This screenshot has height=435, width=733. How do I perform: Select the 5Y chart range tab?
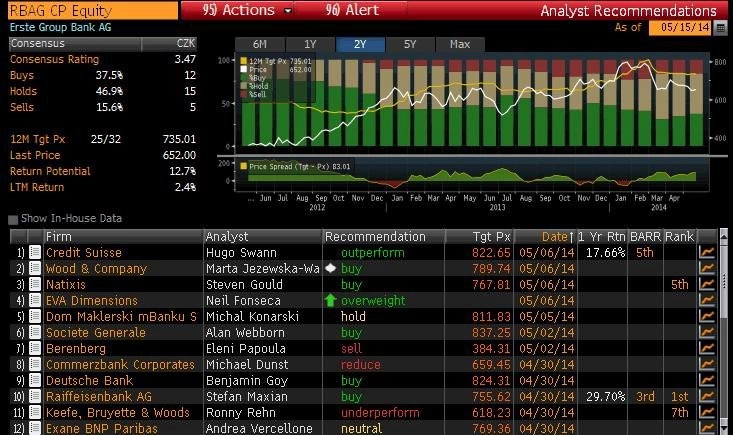[410, 44]
